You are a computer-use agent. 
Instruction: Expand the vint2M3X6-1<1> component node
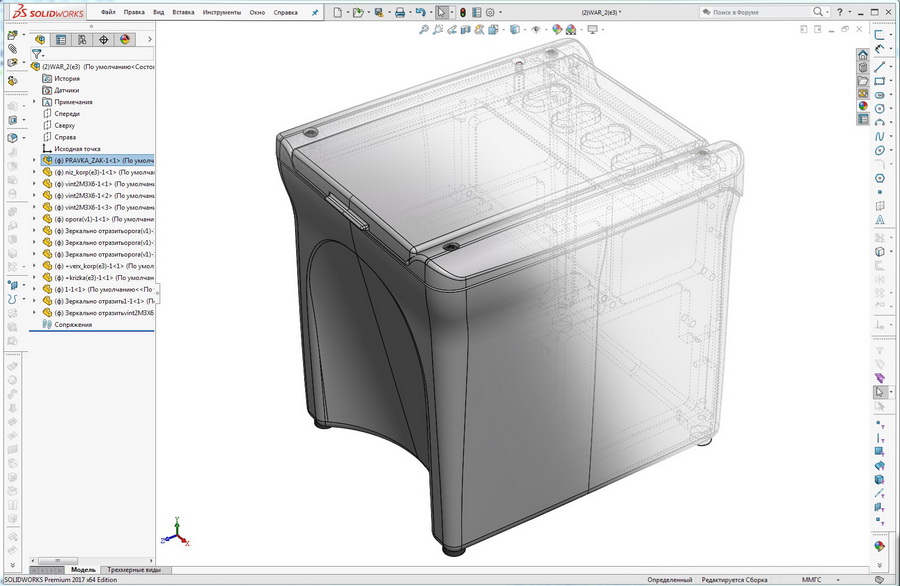click(x=34, y=184)
